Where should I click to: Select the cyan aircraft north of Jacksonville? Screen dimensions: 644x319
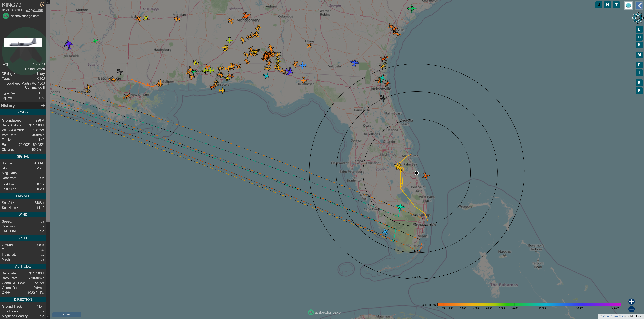pos(382,78)
